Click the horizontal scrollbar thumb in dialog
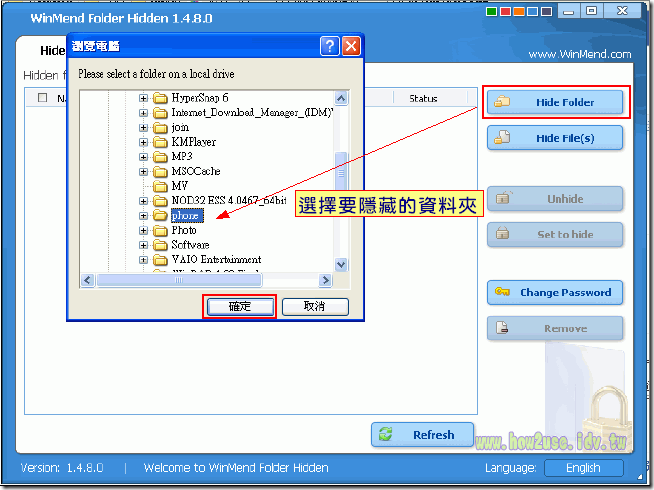Screen dimensions: 654x490 tap(179, 280)
